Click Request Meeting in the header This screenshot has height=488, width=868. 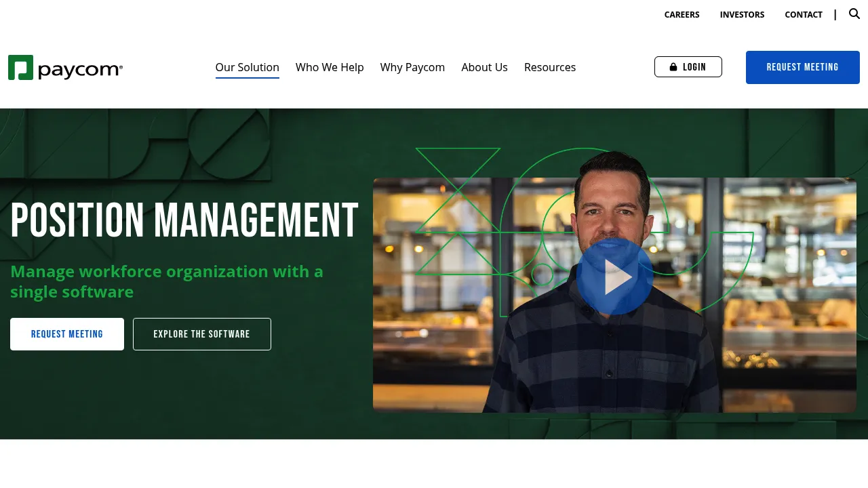[x=803, y=67]
